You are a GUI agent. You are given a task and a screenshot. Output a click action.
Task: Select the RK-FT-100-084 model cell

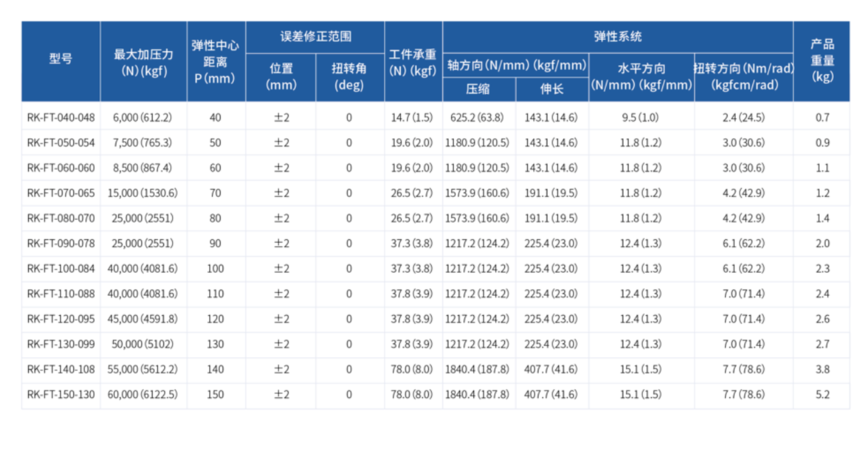coord(61,268)
